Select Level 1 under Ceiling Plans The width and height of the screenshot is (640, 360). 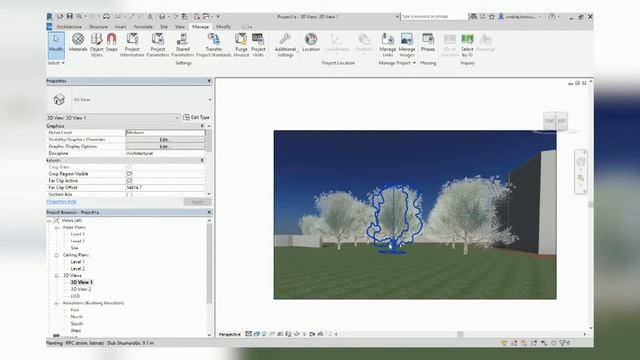(78, 262)
